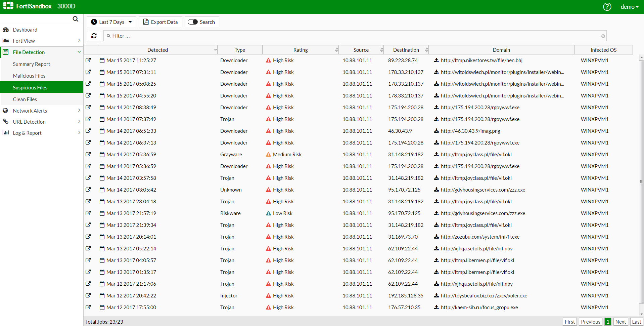The width and height of the screenshot is (644, 326).
Task: Click download icon for imag.png URL
Action: tap(436, 131)
